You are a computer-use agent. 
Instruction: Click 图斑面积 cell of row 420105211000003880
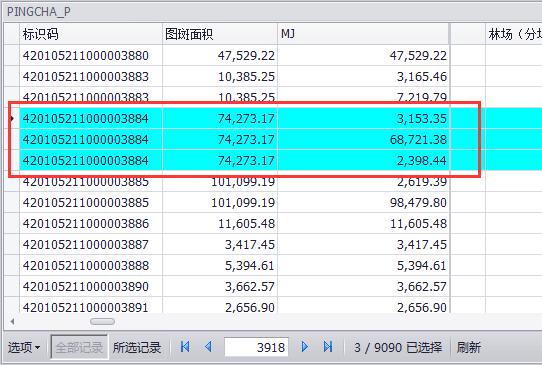[x=220, y=56]
